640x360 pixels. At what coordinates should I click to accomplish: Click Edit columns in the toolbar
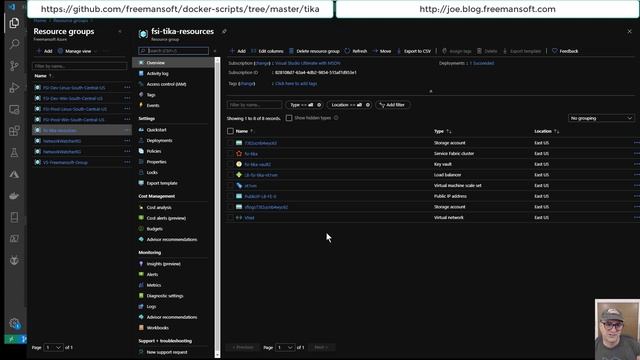tap(267, 51)
